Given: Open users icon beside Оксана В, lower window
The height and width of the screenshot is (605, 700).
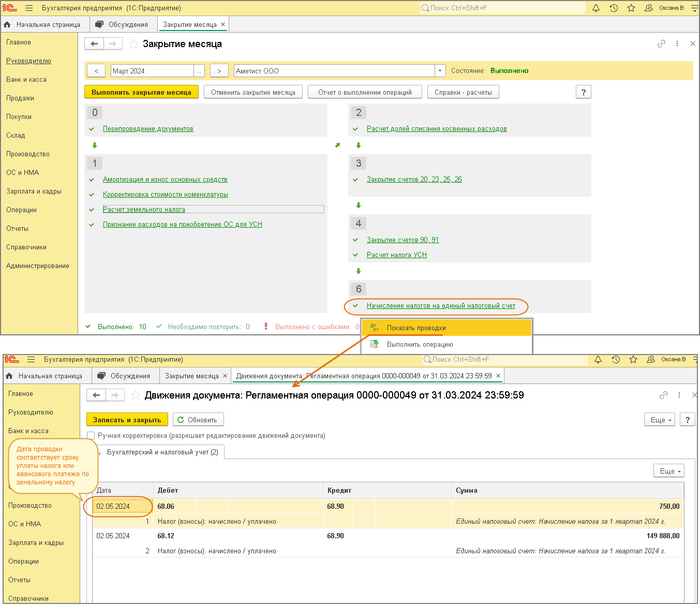Looking at the screenshot, I should coord(651,360).
